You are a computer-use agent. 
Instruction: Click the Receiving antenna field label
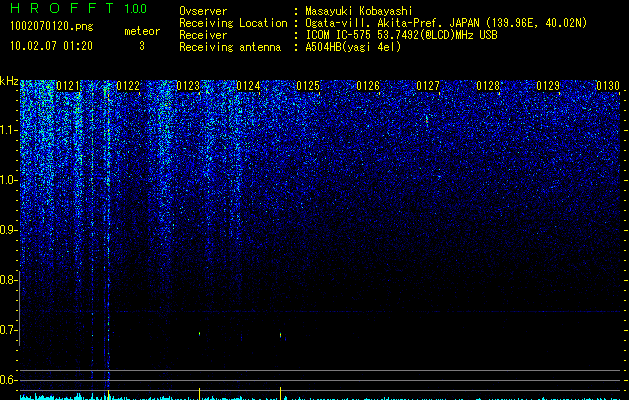click(230, 47)
